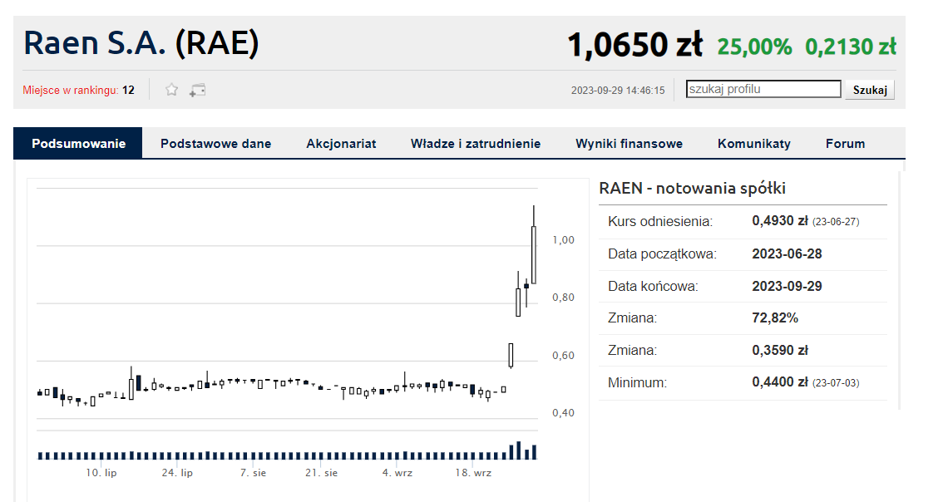948x502 pixels.
Task: Select the 21. sie date axis label
Action: tap(321, 472)
